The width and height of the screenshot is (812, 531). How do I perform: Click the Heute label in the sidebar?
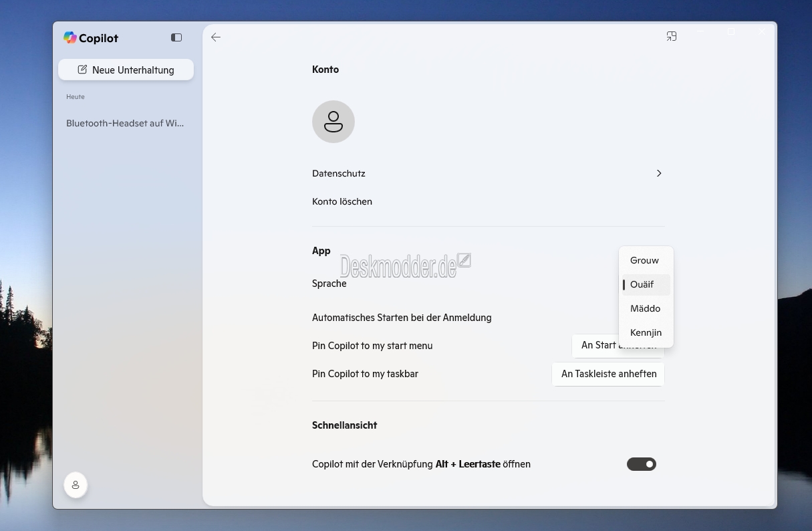tap(76, 97)
